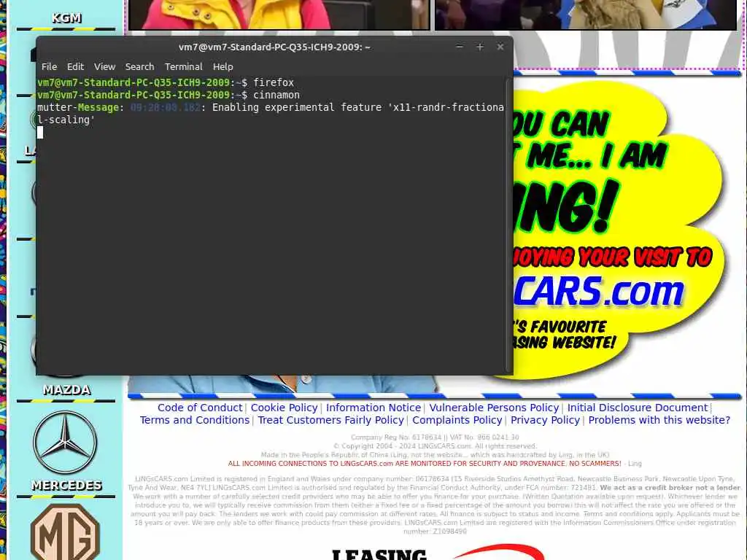
Task: Open the View menu in terminal
Action: (x=104, y=66)
